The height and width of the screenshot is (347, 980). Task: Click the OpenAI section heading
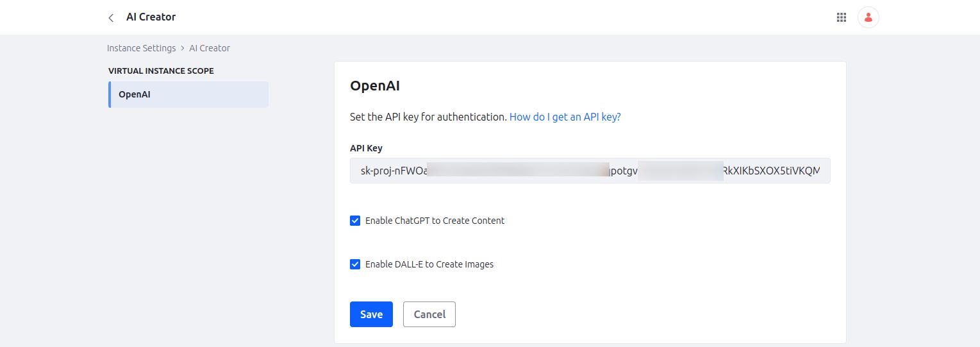[375, 86]
